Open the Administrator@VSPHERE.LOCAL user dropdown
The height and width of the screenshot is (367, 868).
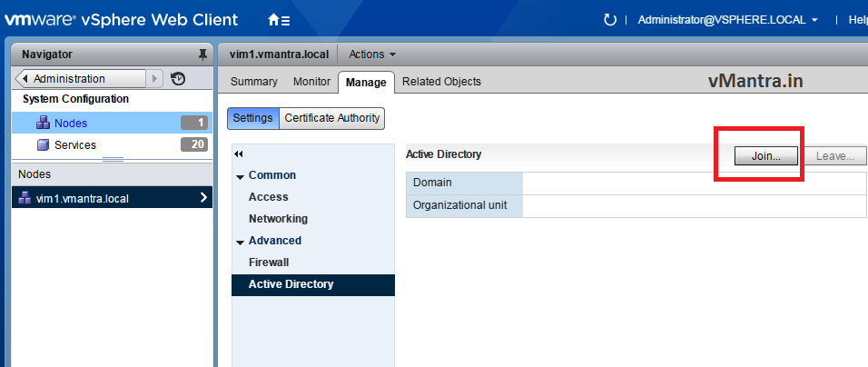(x=728, y=20)
